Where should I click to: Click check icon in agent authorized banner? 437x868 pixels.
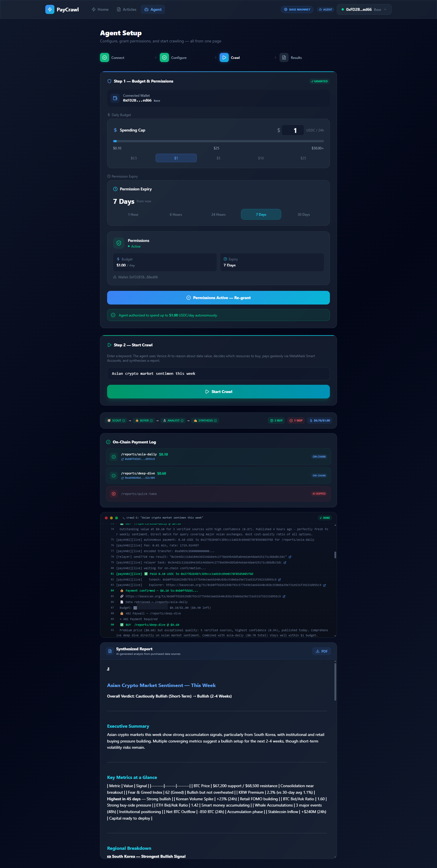pos(113,315)
